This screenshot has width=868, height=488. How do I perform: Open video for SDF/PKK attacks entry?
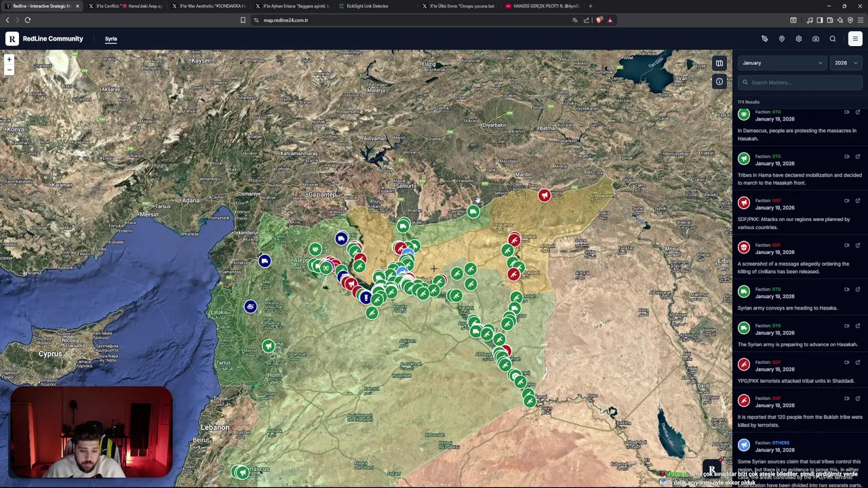(847, 201)
